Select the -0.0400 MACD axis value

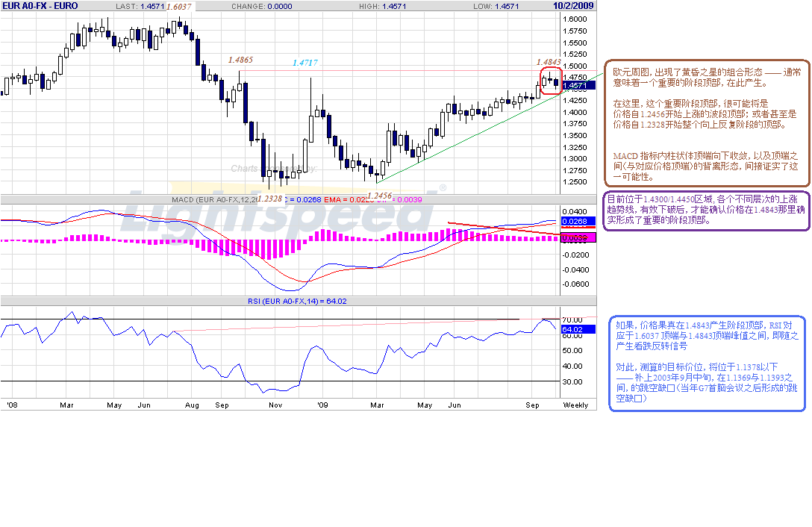[575, 270]
